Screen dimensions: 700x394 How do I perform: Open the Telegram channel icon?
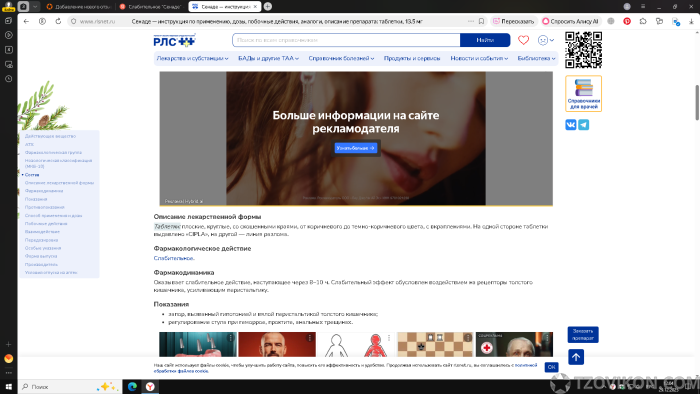click(583, 124)
